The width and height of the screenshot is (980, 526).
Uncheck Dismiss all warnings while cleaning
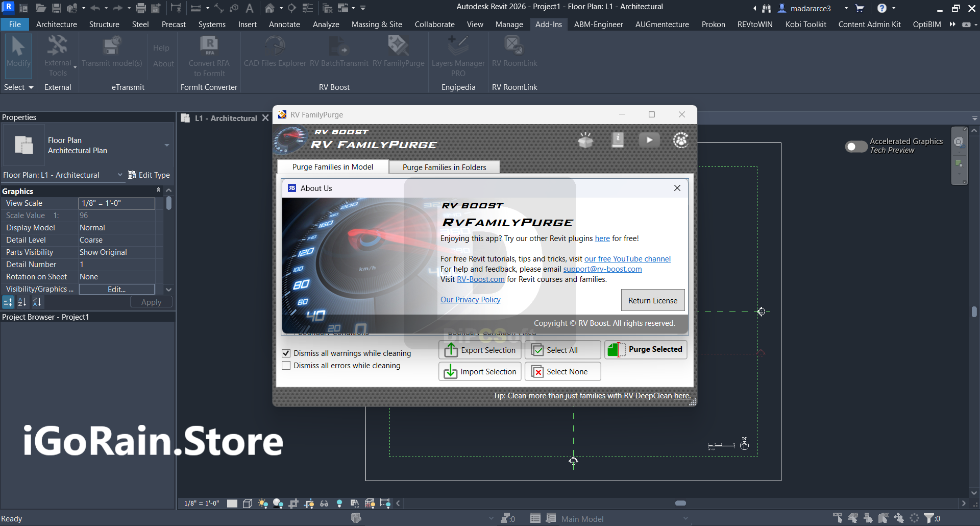[286, 353]
